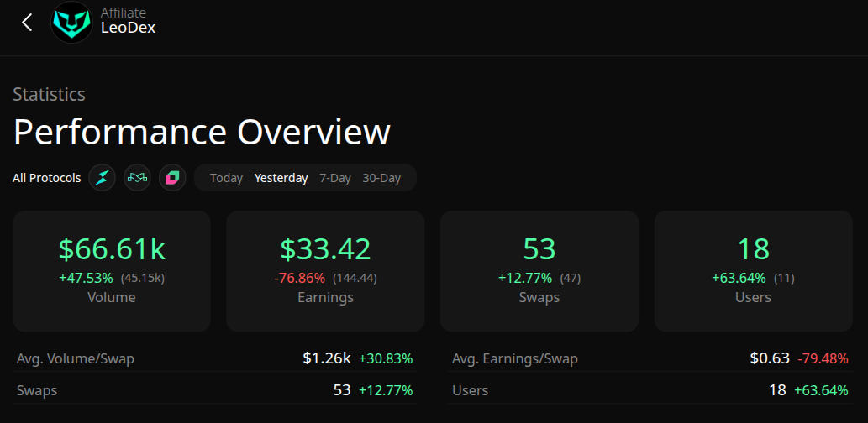Screen dimensions: 868x423
Task: Click the Users row below the cards
Action: pyautogui.click(x=650, y=390)
